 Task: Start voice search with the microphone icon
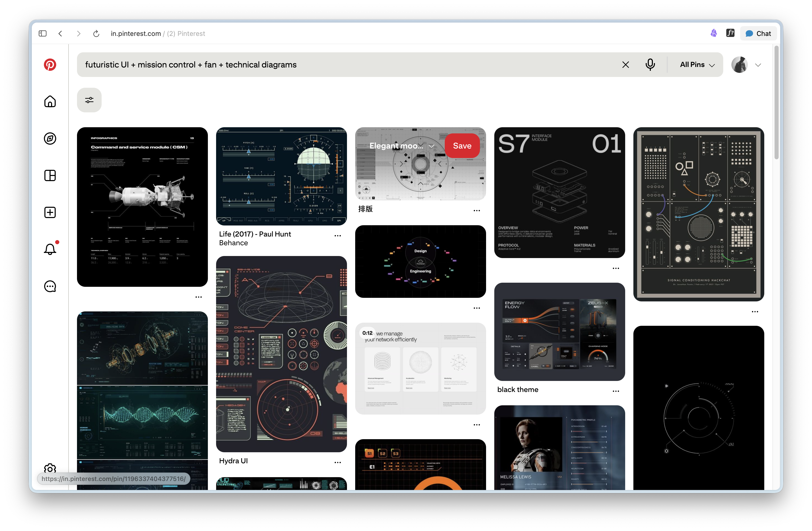click(x=650, y=64)
